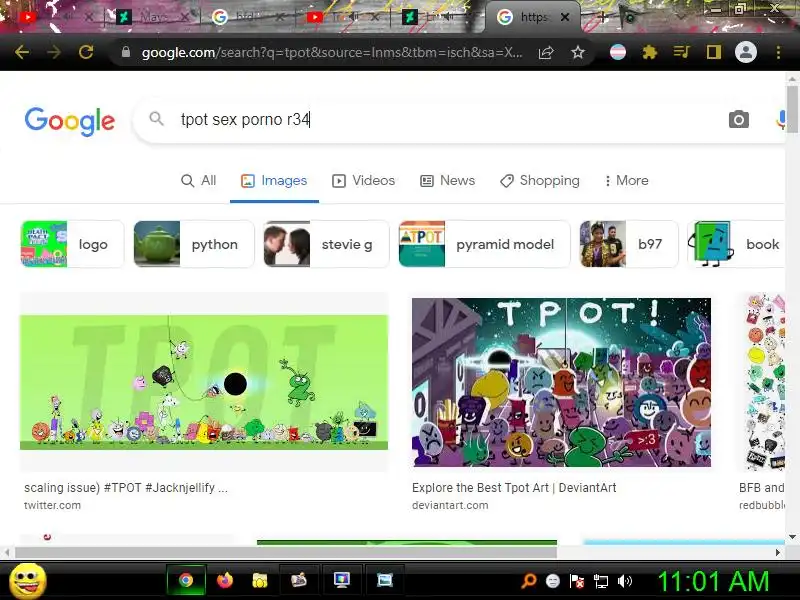Click the scroll-down arrow of the vertical scrollbar
Screen dimensions: 800x600
[x=792, y=537]
